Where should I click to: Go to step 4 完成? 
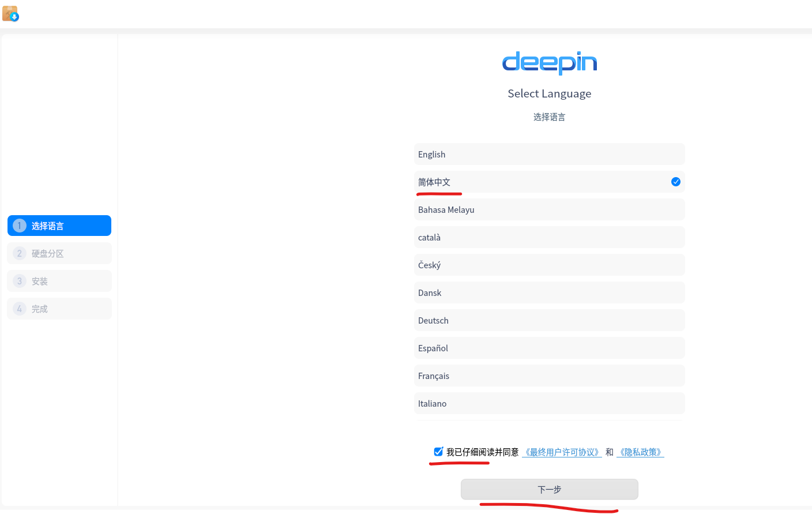[59, 309]
